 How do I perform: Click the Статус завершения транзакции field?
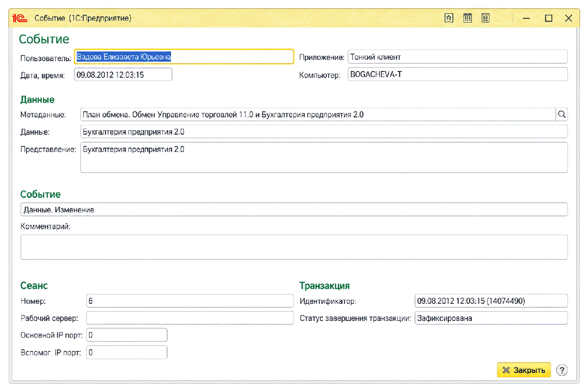(491, 318)
